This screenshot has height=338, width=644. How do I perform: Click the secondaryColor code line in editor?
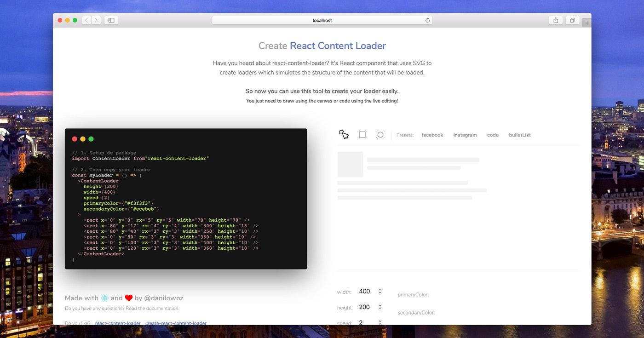pos(121,209)
